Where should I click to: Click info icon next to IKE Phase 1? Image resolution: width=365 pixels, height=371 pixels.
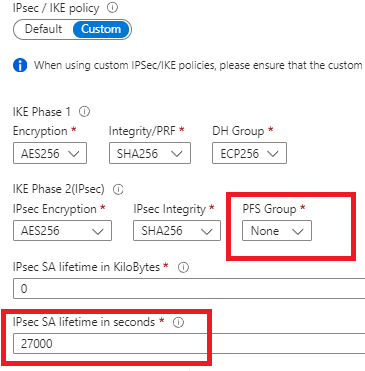pyautogui.click(x=84, y=112)
